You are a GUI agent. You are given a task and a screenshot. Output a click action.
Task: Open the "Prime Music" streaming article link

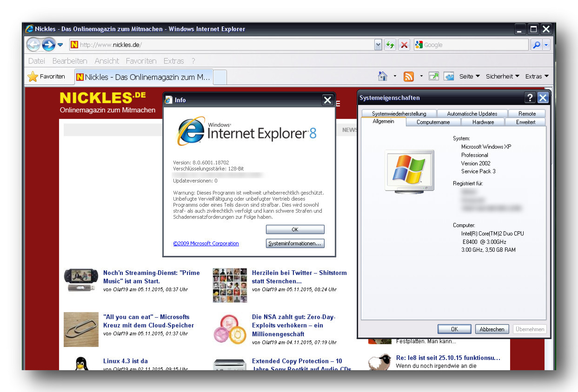pos(151,277)
